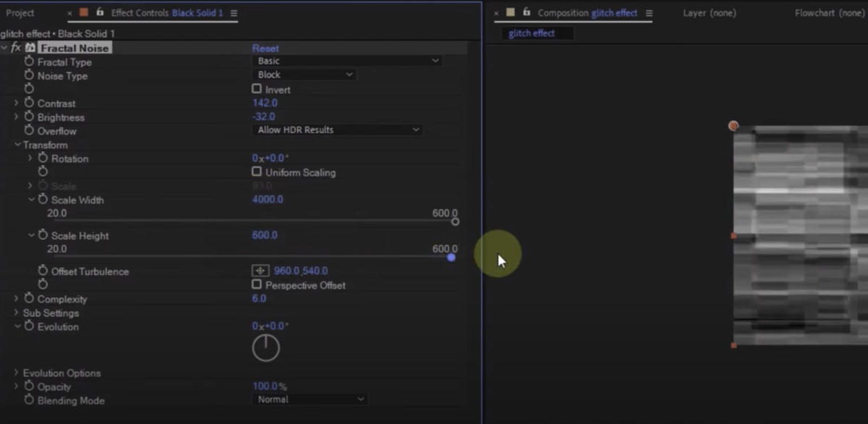Open the Effect Controls panel menu icon
The width and height of the screenshot is (868, 424).
233,13
